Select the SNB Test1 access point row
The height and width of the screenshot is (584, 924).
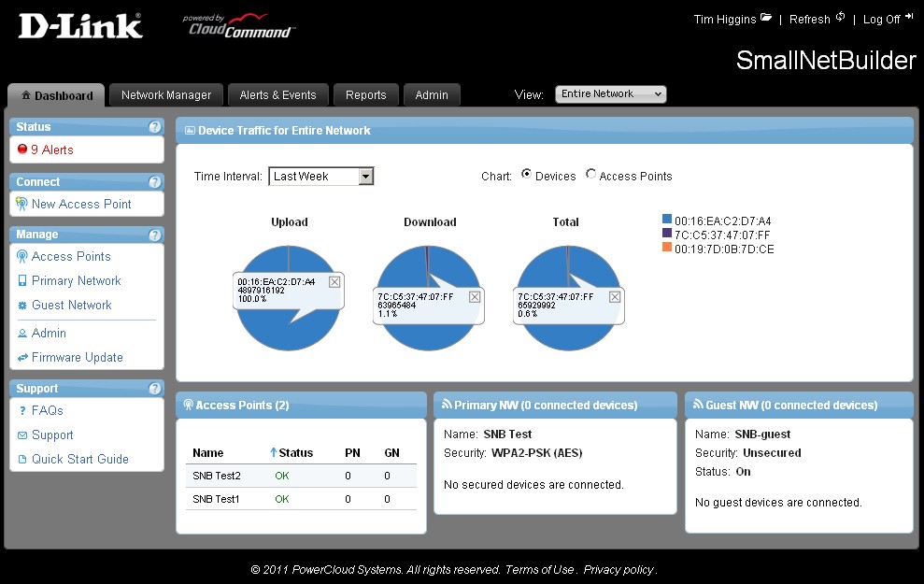tap(301, 499)
